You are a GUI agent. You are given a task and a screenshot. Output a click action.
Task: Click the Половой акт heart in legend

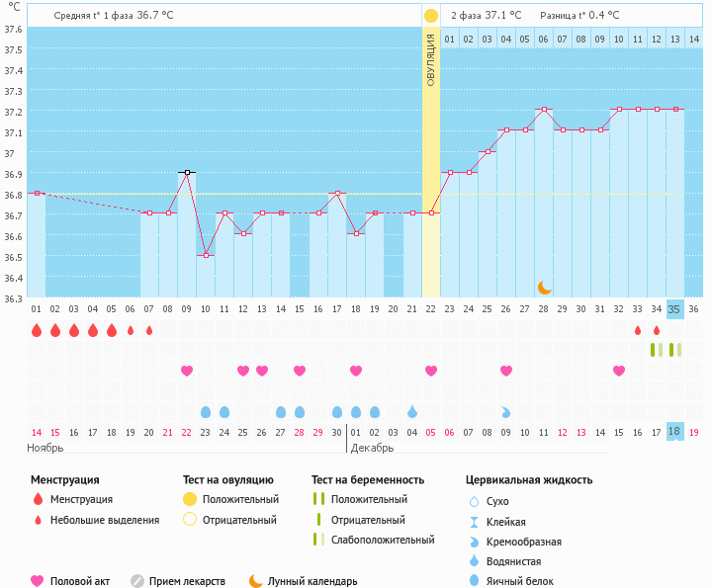point(38,581)
